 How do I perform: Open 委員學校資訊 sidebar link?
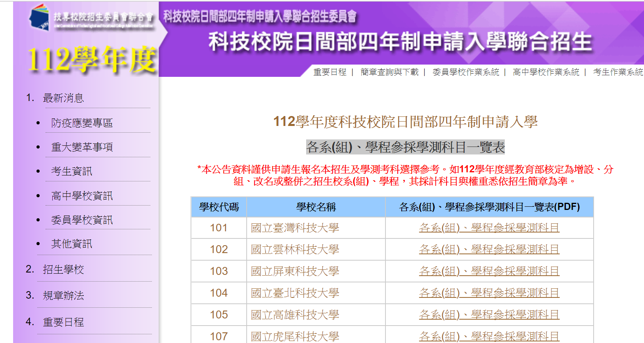click(82, 220)
